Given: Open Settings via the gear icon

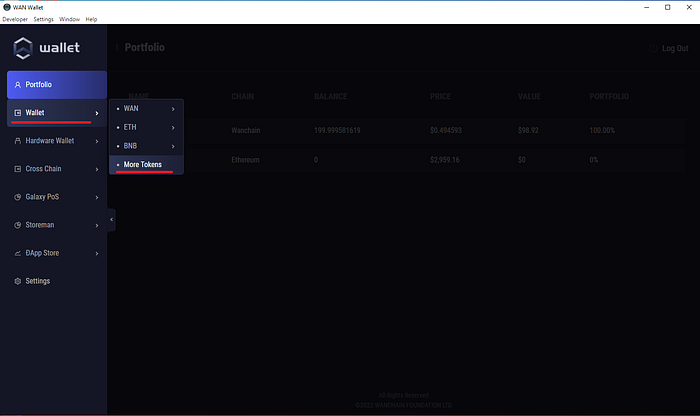Looking at the screenshot, I should (x=17, y=281).
